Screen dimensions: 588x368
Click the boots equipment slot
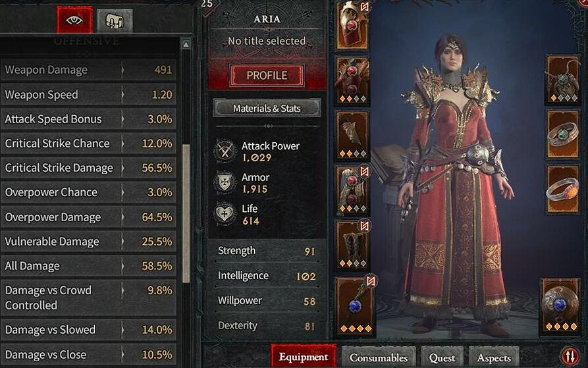[352, 245]
